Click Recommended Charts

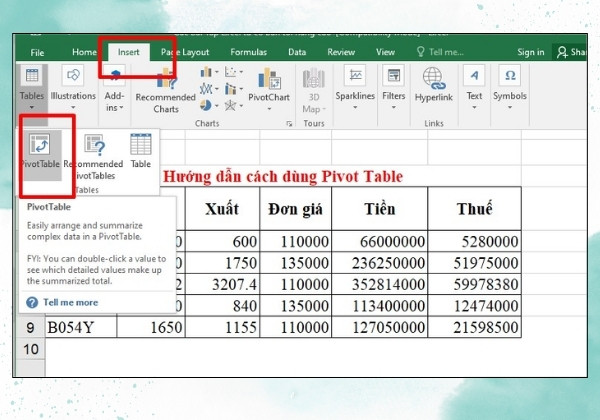pyautogui.click(x=166, y=91)
